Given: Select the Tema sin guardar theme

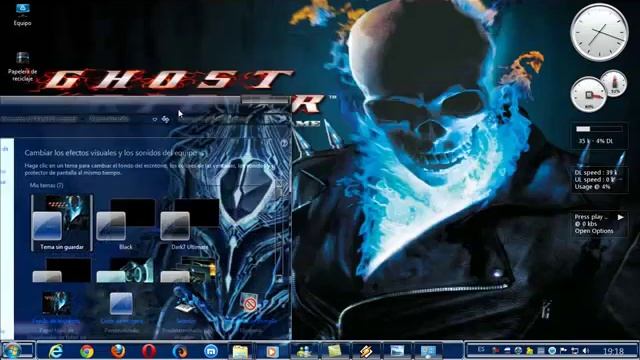Looking at the screenshot, I should click(x=62, y=223).
